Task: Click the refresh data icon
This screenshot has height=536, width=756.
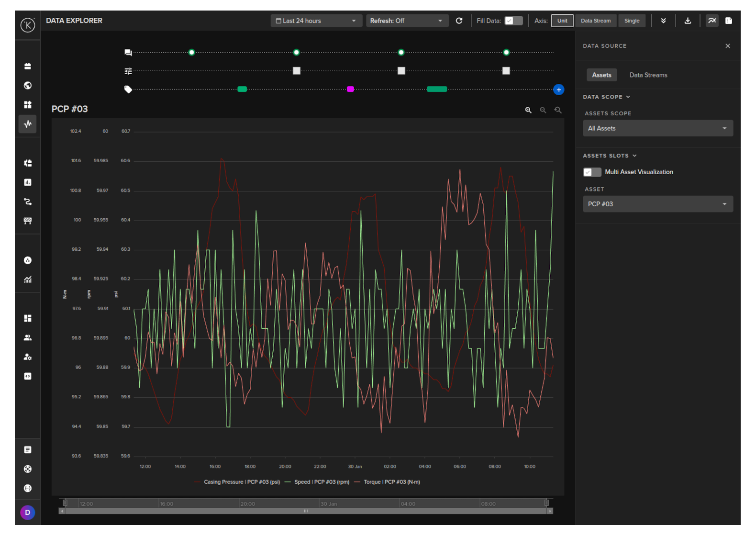Action: click(459, 21)
